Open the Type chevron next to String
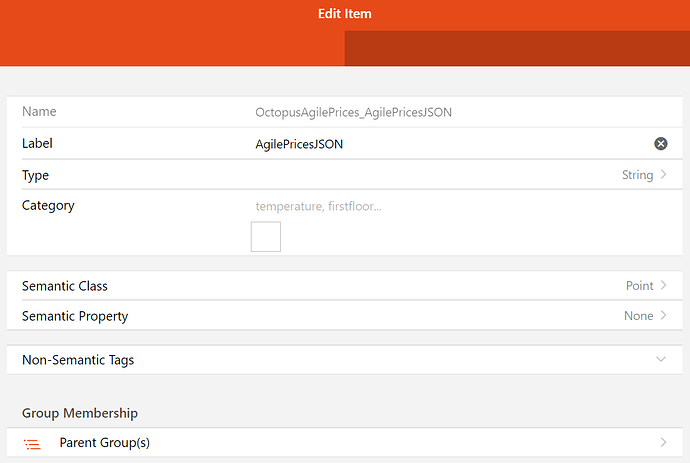Image resolution: width=690 pixels, height=463 pixels. [x=663, y=175]
